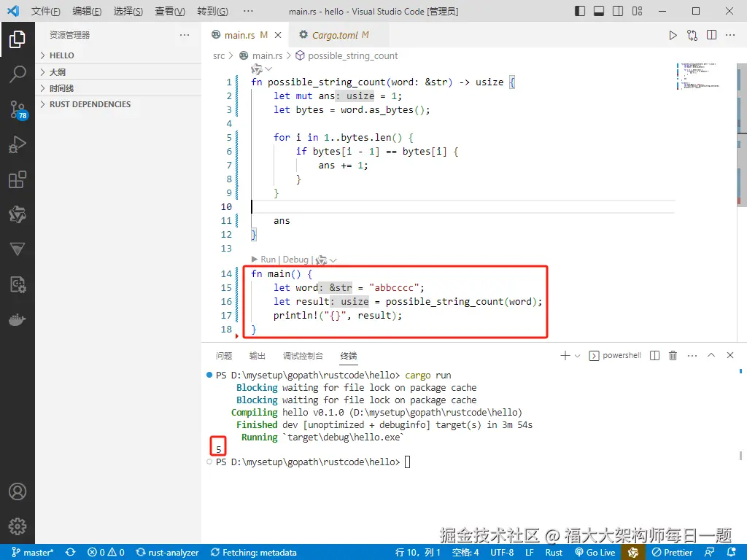Customize layout icon in title bar
Image resolution: width=747 pixels, height=560 pixels.
(638, 11)
